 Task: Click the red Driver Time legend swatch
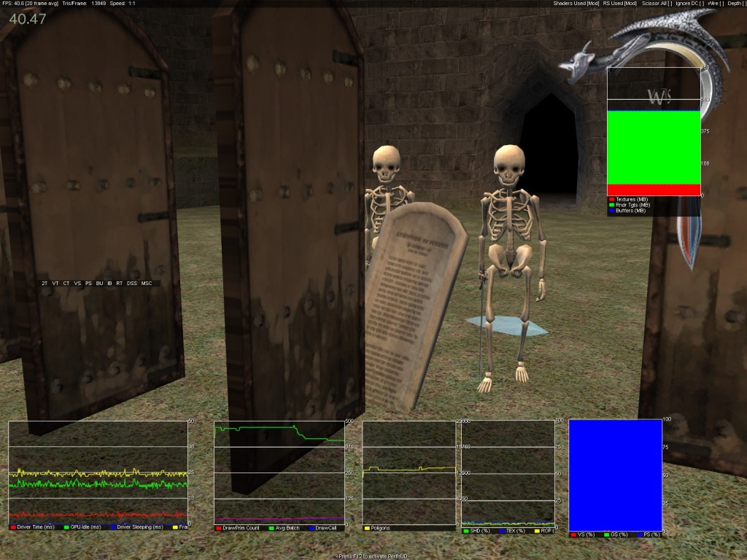click(13, 527)
